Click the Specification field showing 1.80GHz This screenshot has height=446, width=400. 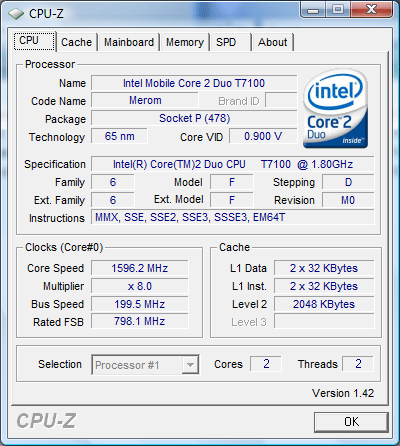(233, 164)
